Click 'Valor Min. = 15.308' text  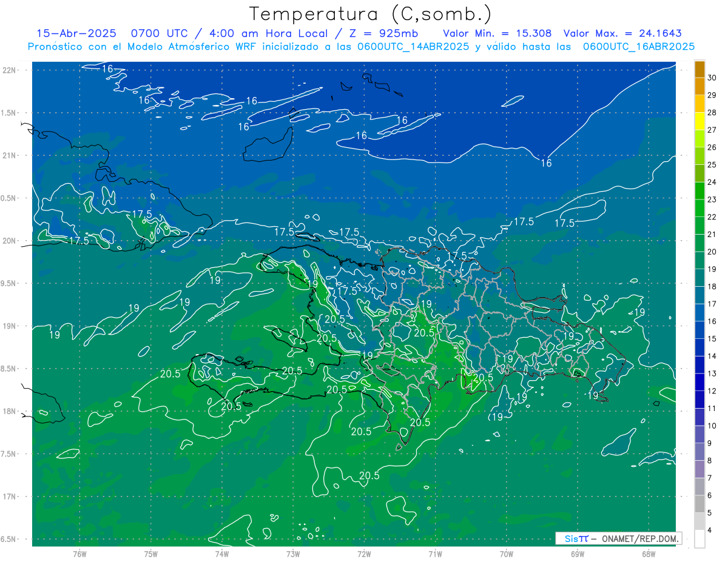pyautogui.click(x=497, y=33)
